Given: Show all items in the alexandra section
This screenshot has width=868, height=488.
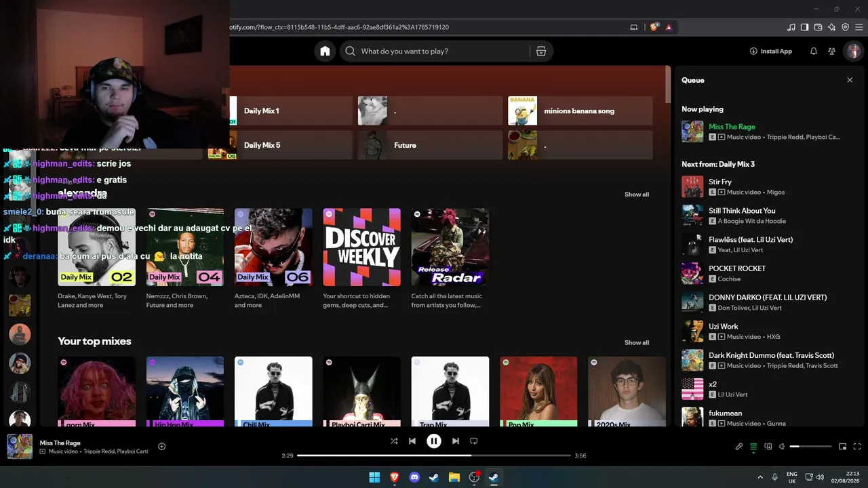Looking at the screenshot, I should point(637,195).
